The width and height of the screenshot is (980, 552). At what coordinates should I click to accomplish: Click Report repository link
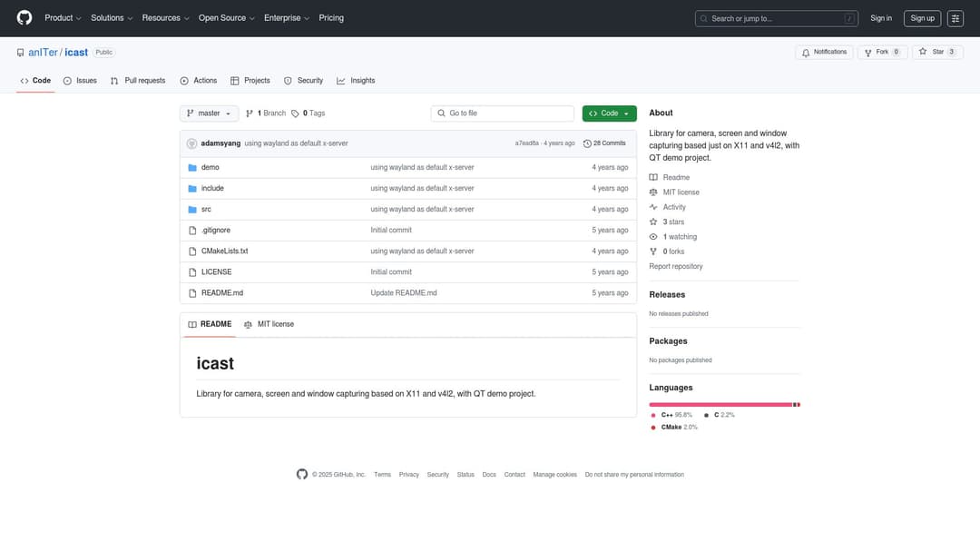(676, 266)
